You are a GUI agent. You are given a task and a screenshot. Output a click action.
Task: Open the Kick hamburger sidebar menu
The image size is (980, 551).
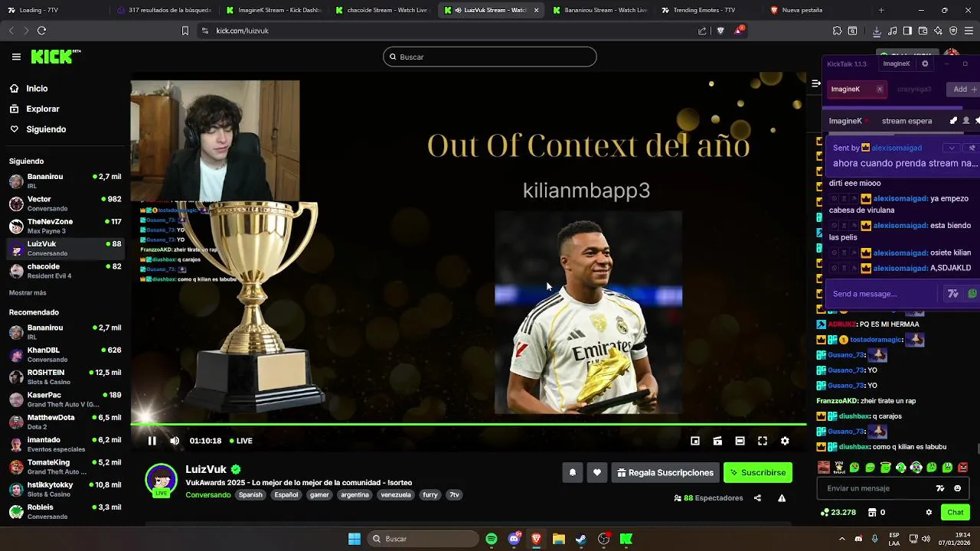click(x=16, y=57)
